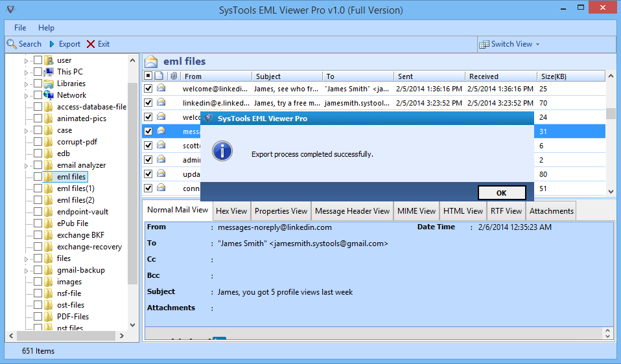Sort emails by the From column header
621x364 pixels.
click(x=217, y=76)
